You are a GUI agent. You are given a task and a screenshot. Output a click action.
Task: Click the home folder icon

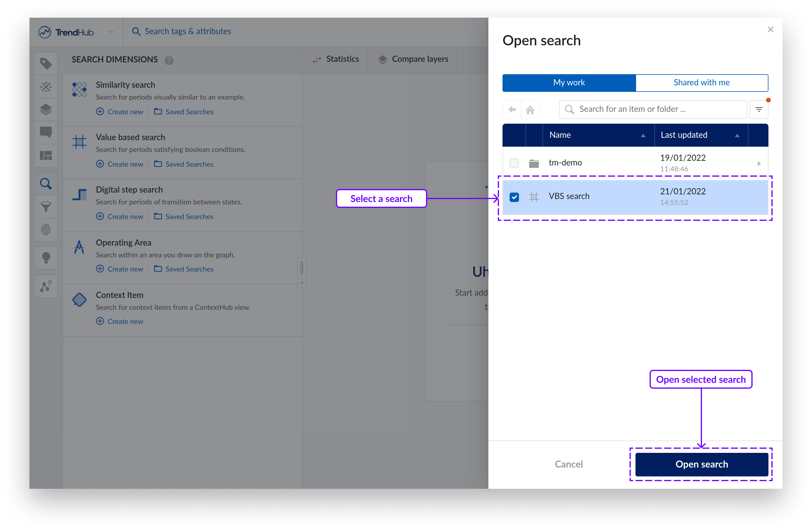[x=530, y=110]
